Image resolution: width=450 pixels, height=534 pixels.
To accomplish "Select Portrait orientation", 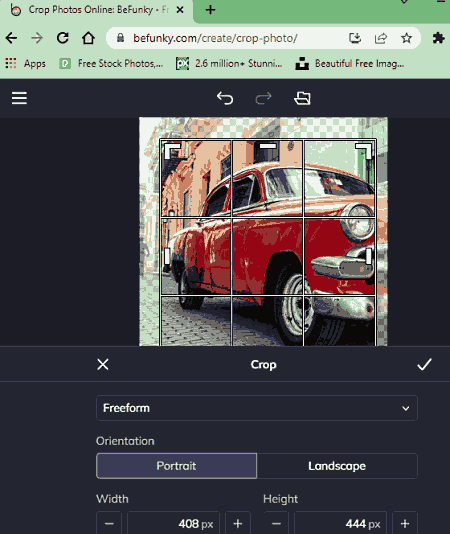I will pyautogui.click(x=176, y=466).
